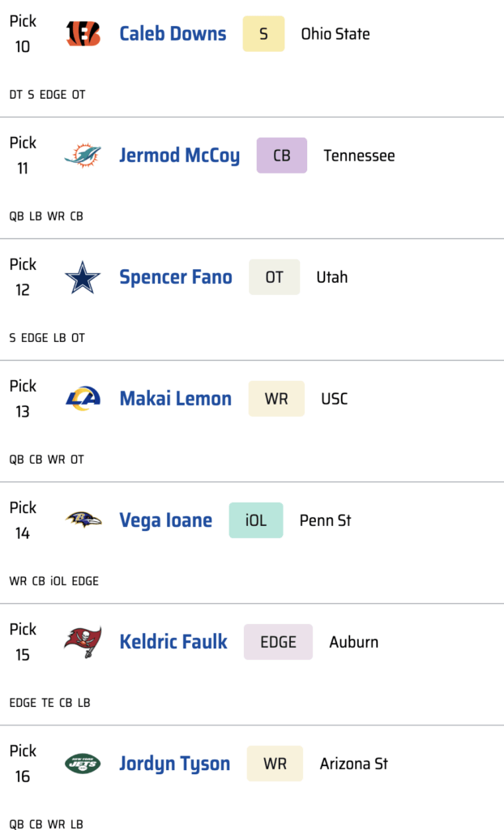Screen dimensions: 504x830
Task: Click the Cincinnati Bengals team logo
Action: pyautogui.click(x=83, y=34)
